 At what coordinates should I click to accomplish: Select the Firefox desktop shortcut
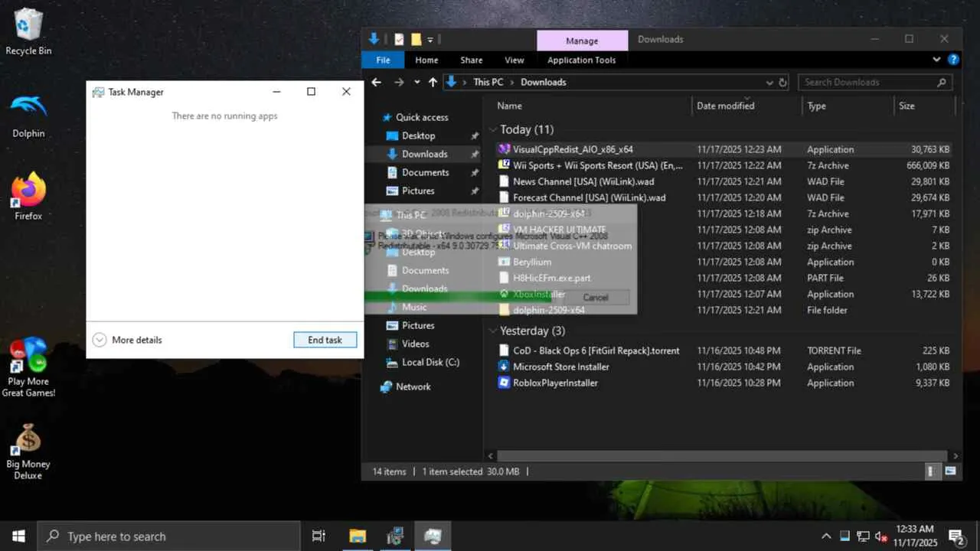click(29, 197)
